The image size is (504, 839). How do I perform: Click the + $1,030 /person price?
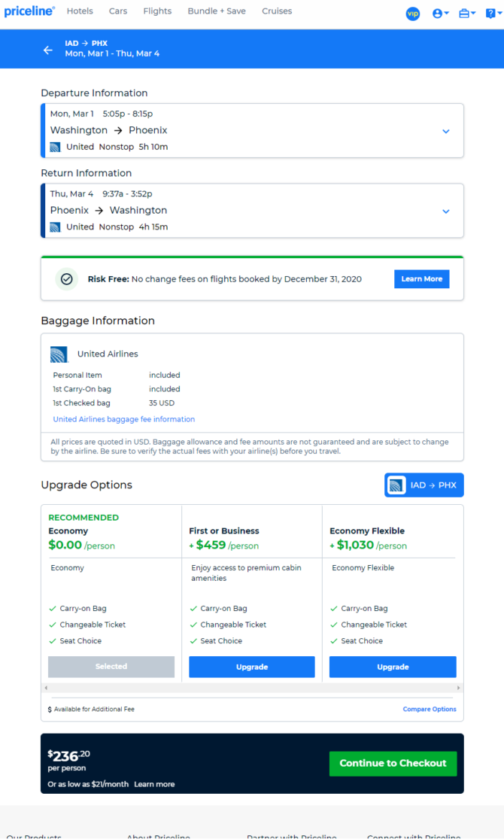click(368, 546)
